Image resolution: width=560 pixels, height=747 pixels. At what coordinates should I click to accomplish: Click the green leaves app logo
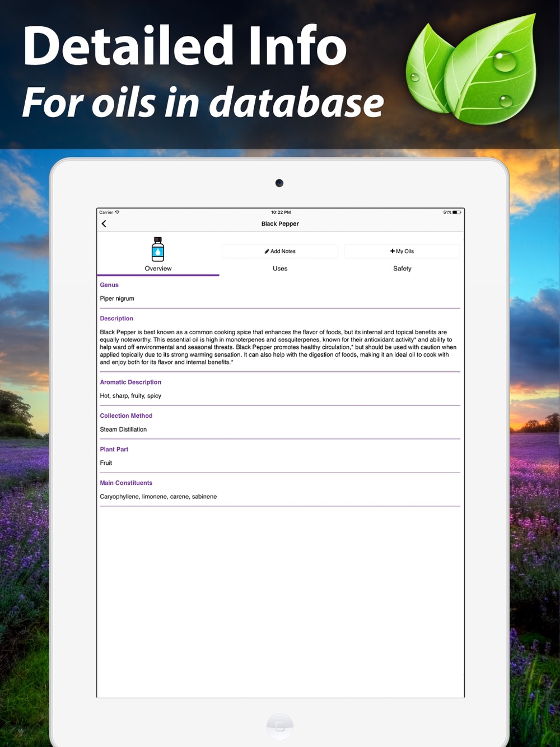(471, 69)
